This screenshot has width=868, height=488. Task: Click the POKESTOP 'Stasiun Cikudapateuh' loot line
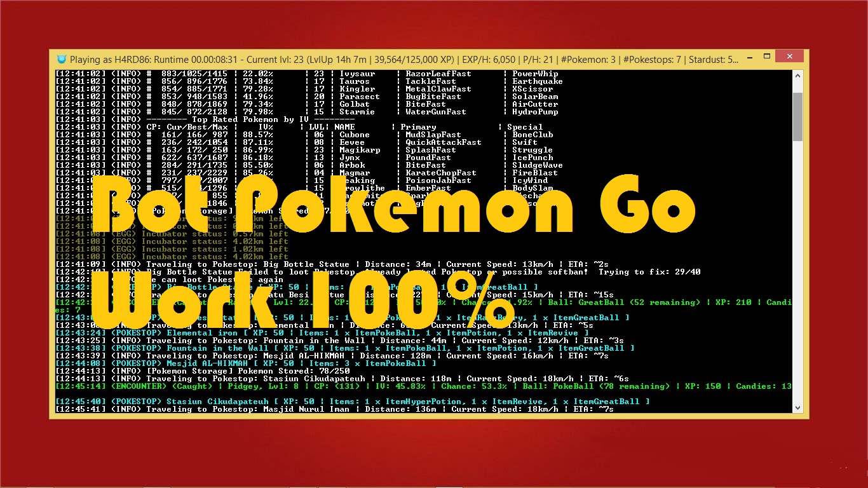tap(352, 402)
